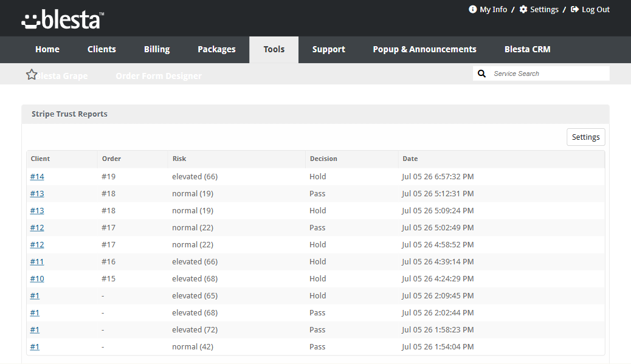Open client #13 on the 5:09:24 PM row
Image resolution: width=631 pixels, height=364 pixels.
coord(37,211)
